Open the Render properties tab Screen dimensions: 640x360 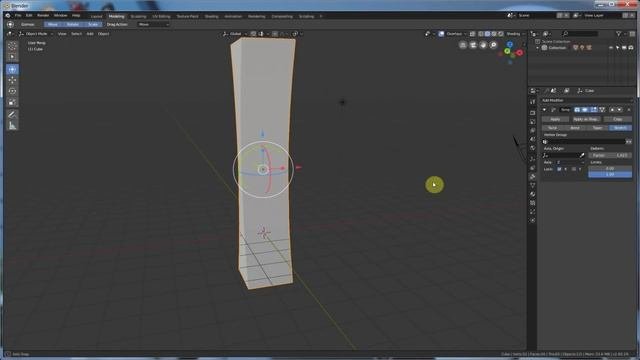[x=533, y=113]
